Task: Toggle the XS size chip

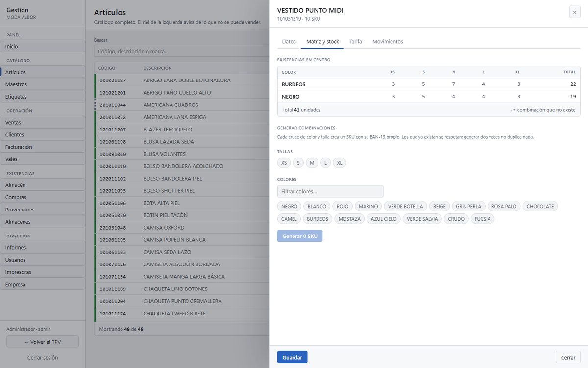Action: coord(284,163)
